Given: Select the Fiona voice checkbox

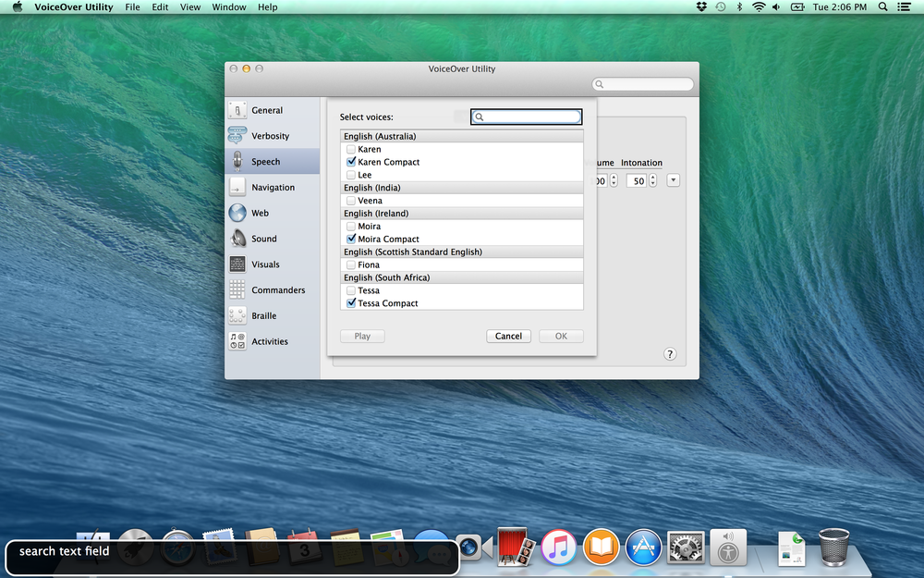Looking at the screenshot, I should [351, 264].
